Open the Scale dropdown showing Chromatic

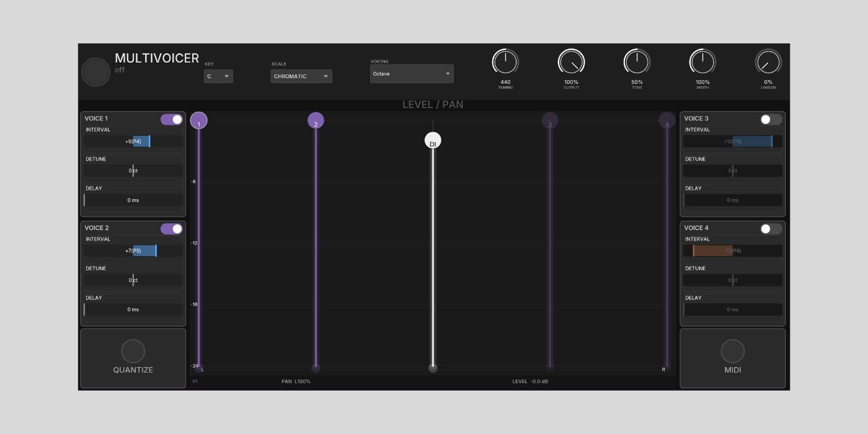pos(301,76)
